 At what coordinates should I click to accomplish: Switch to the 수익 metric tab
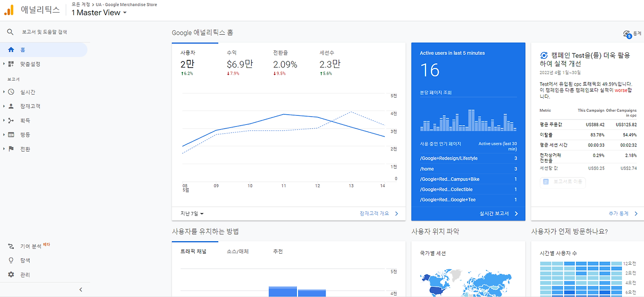click(240, 63)
